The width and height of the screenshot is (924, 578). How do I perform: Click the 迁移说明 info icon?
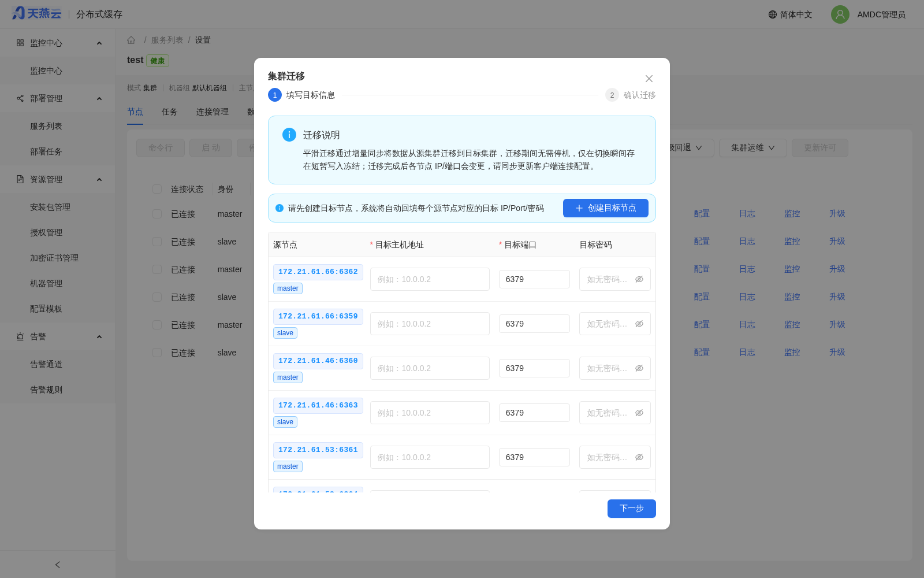click(x=289, y=135)
